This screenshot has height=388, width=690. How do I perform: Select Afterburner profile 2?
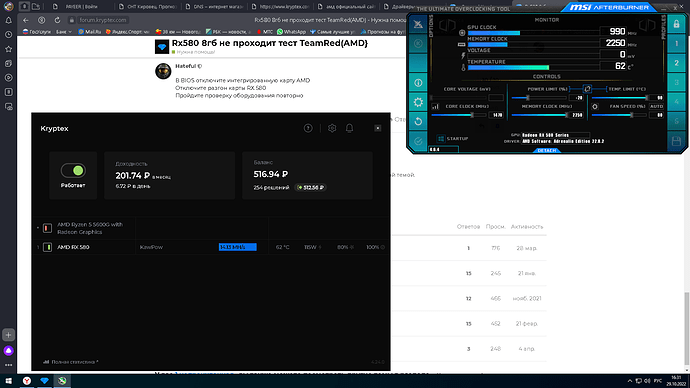676,63
